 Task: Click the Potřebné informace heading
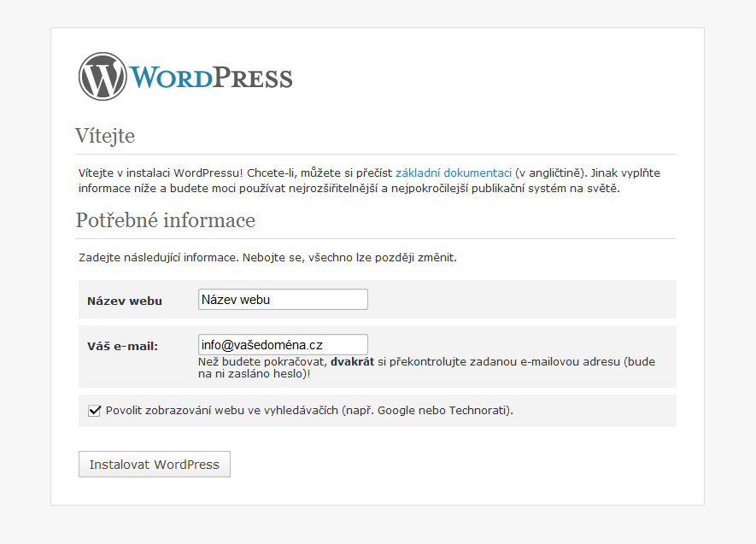pos(166,220)
